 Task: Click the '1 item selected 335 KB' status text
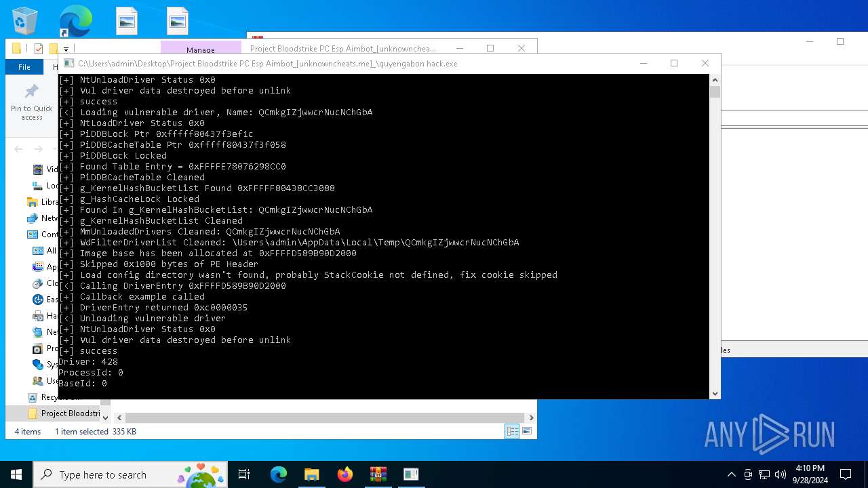pyautogui.click(x=96, y=432)
